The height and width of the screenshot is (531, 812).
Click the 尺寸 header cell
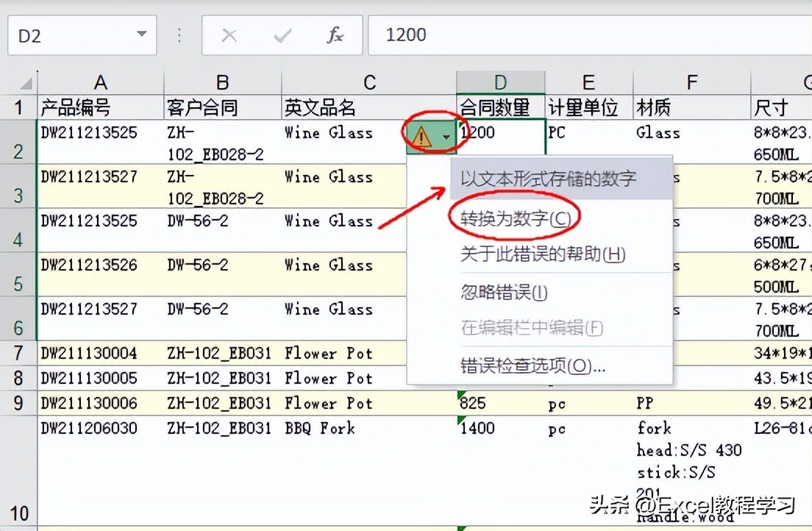(781, 107)
